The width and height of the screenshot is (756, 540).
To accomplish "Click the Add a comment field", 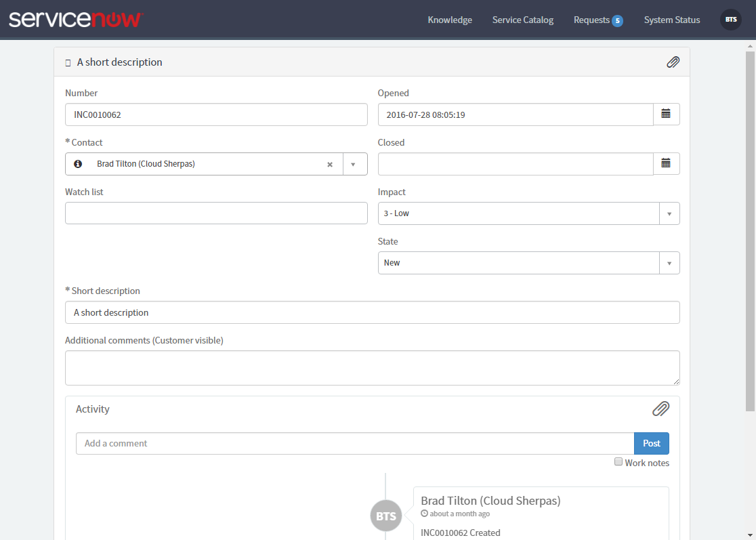I will pos(355,444).
